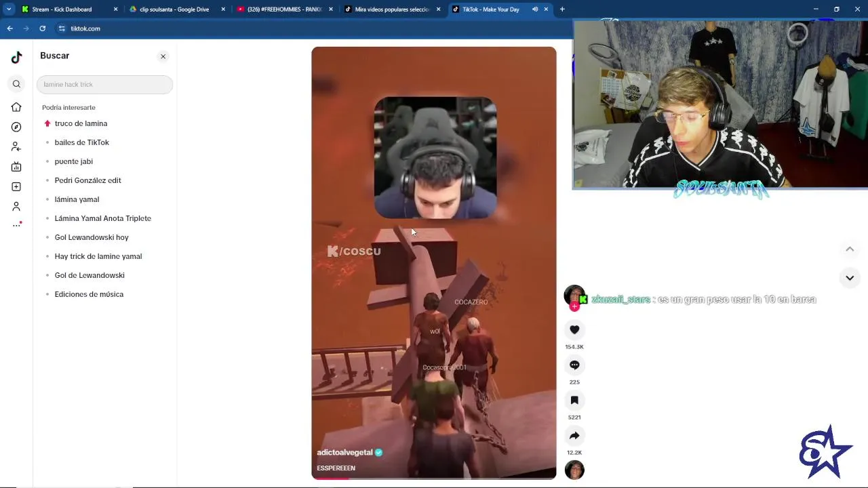Open a new browser tab
The height and width of the screenshot is (488, 868).
click(x=562, y=9)
